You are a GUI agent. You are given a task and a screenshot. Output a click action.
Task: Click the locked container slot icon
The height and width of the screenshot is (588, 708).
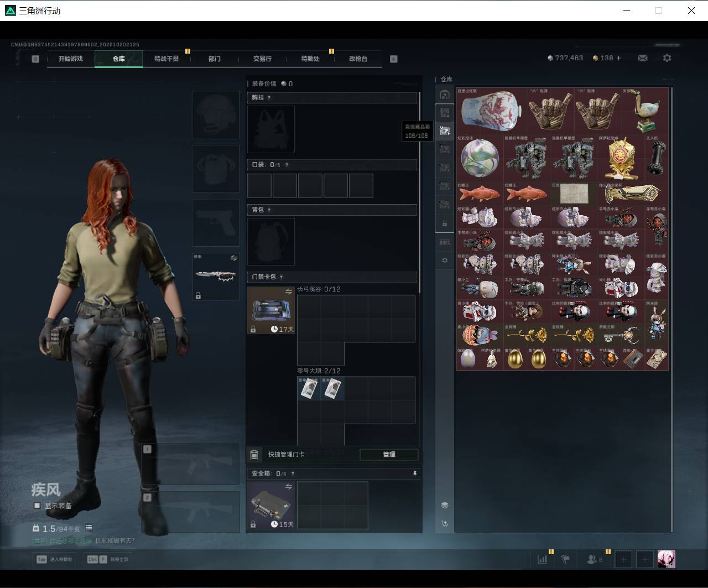click(445, 223)
